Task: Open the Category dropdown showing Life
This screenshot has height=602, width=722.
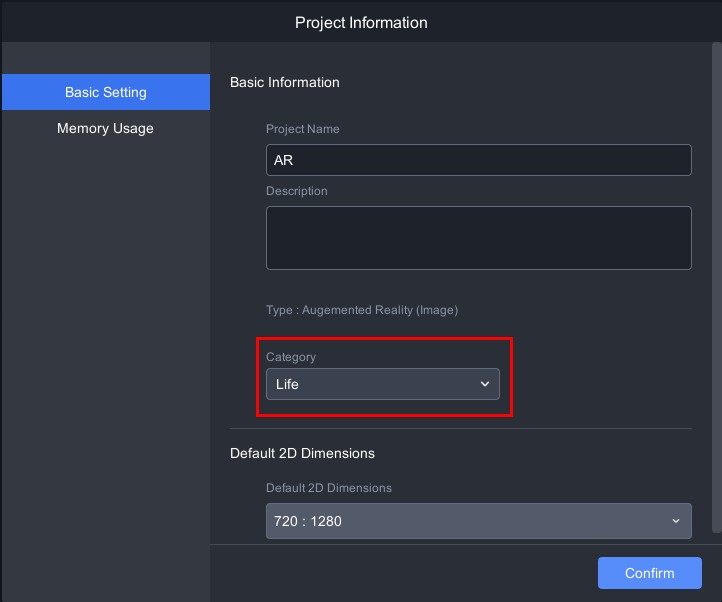Action: pyautogui.click(x=370, y=384)
